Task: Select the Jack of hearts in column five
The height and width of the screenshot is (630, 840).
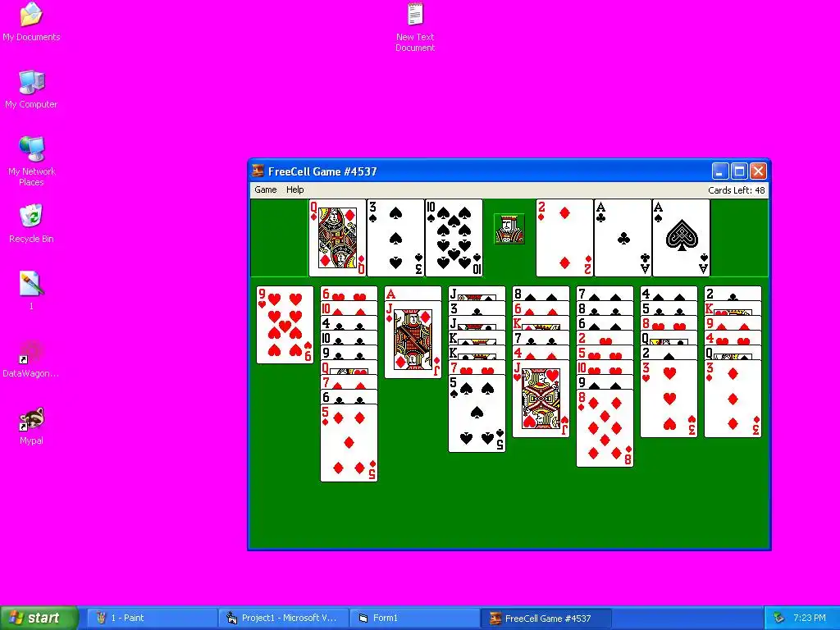Action: (541, 399)
